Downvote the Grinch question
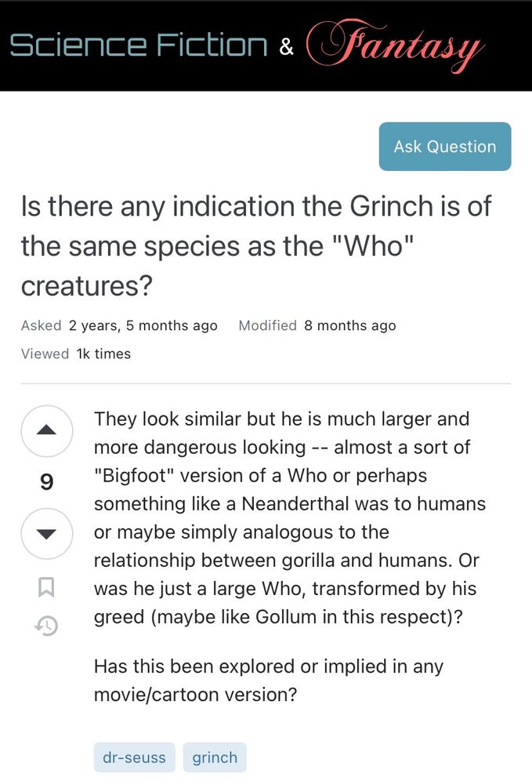532x784 pixels. point(47,534)
